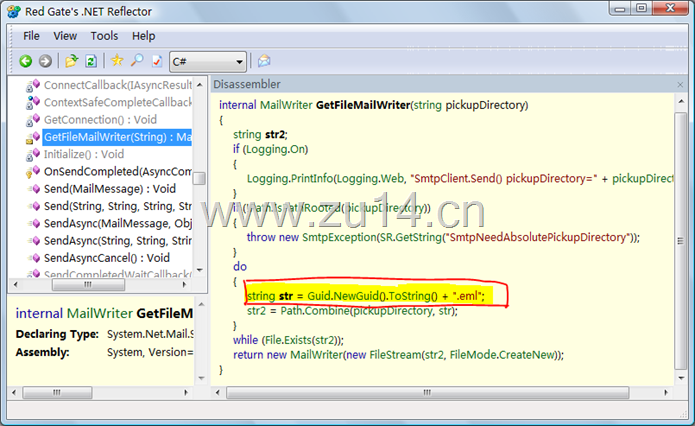
Task: Click the Assembly value System, Version
Action: (150, 352)
